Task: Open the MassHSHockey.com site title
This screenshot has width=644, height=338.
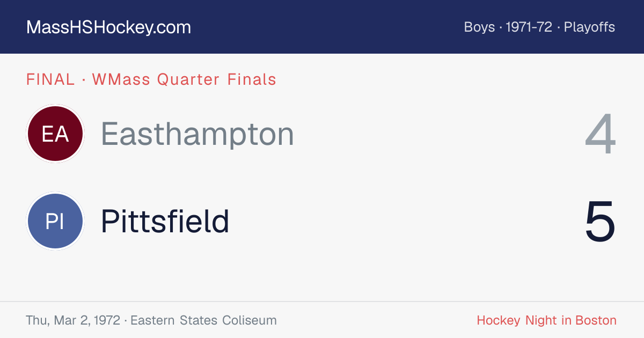Action: (x=108, y=27)
